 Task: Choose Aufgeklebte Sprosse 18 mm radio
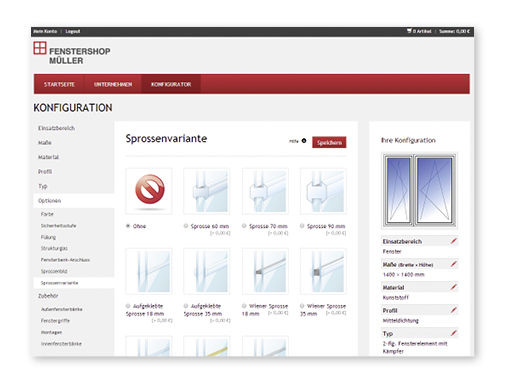128,306
